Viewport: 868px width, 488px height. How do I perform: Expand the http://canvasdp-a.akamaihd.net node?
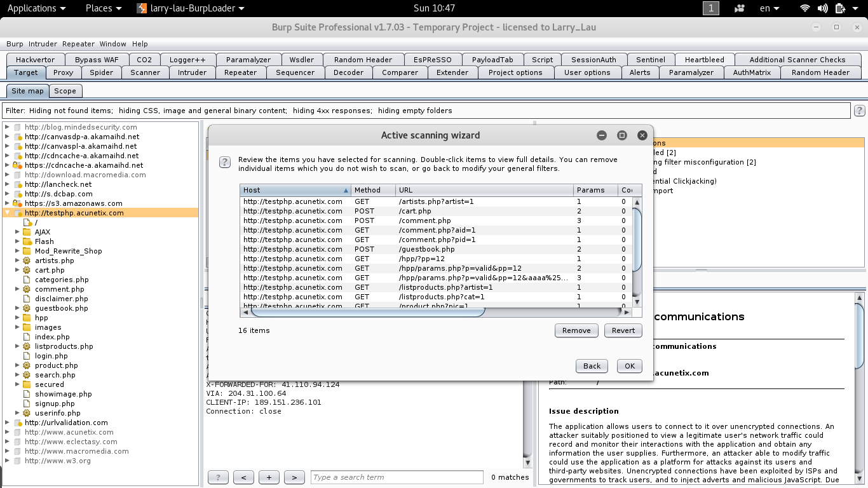click(x=8, y=137)
